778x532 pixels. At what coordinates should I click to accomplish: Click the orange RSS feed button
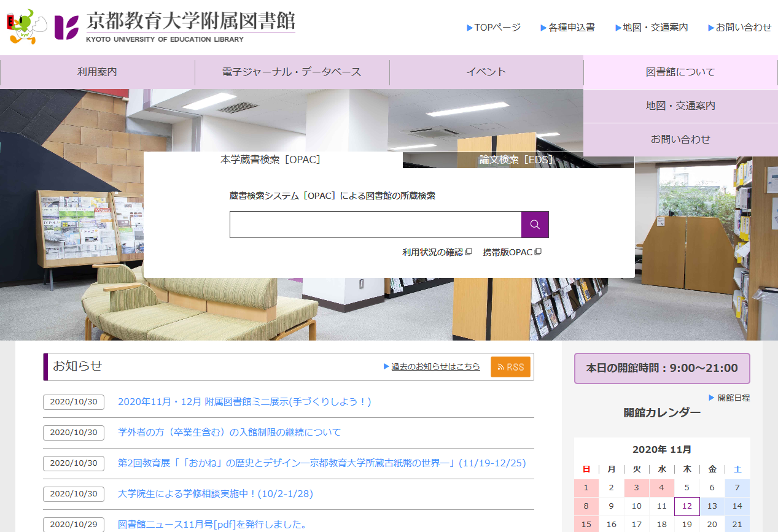pyautogui.click(x=510, y=367)
